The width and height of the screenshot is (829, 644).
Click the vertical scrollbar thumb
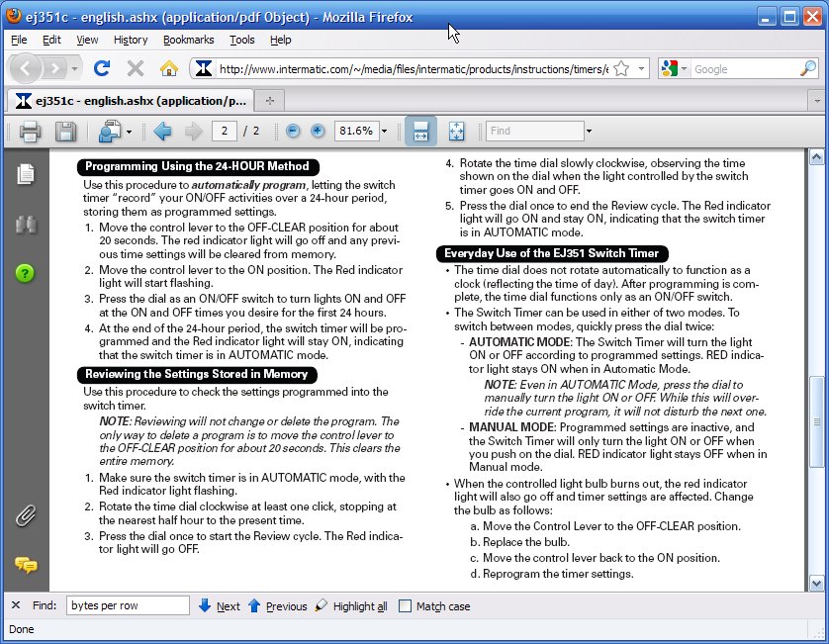(x=817, y=421)
